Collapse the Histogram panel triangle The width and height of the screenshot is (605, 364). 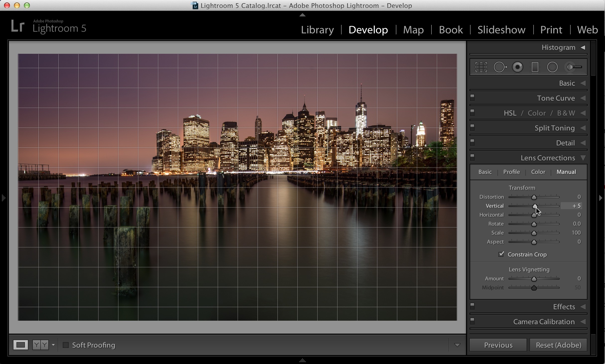[583, 47]
